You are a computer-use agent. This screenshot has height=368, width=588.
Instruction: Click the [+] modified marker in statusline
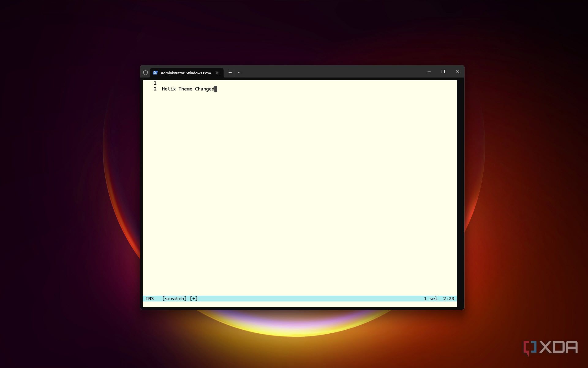pos(194,299)
